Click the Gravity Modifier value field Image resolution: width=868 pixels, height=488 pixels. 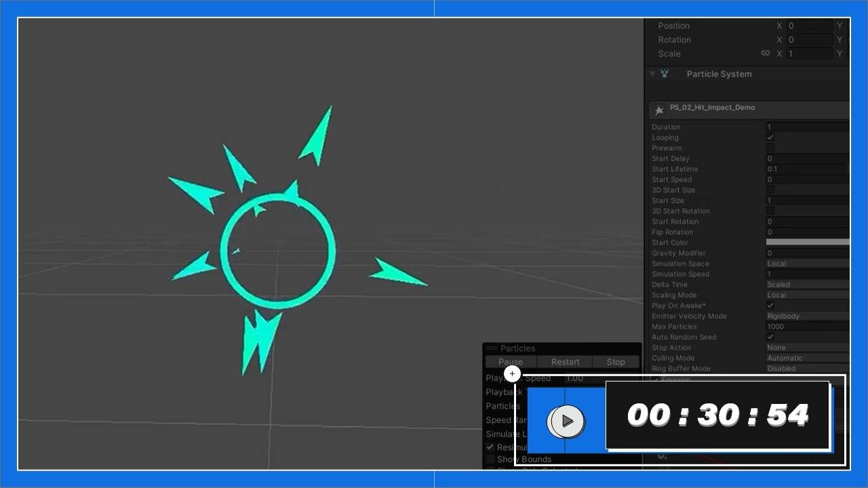coord(807,253)
